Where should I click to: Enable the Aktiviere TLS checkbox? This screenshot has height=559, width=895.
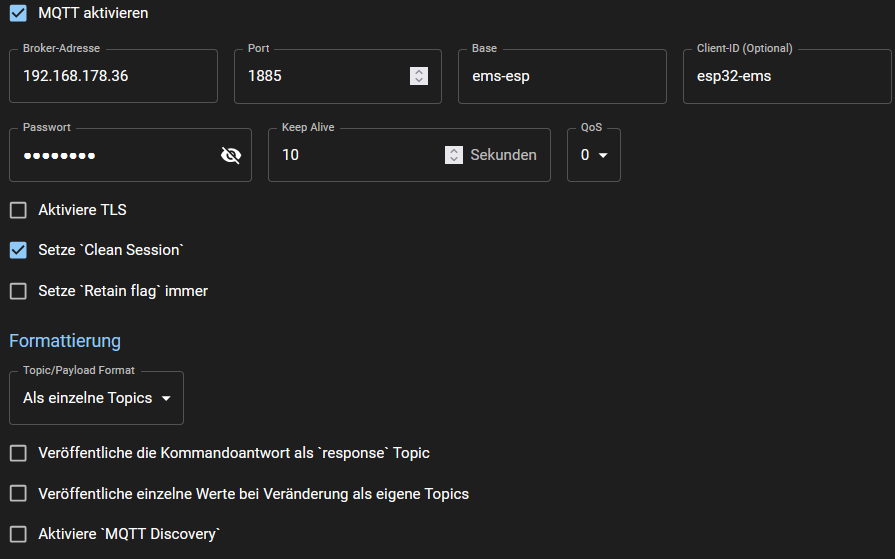point(18,210)
